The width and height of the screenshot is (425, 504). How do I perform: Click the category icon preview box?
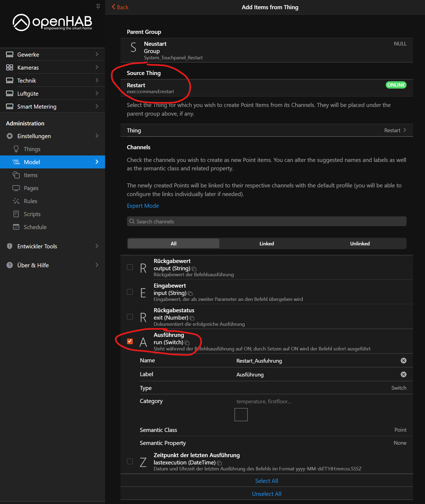(241, 415)
